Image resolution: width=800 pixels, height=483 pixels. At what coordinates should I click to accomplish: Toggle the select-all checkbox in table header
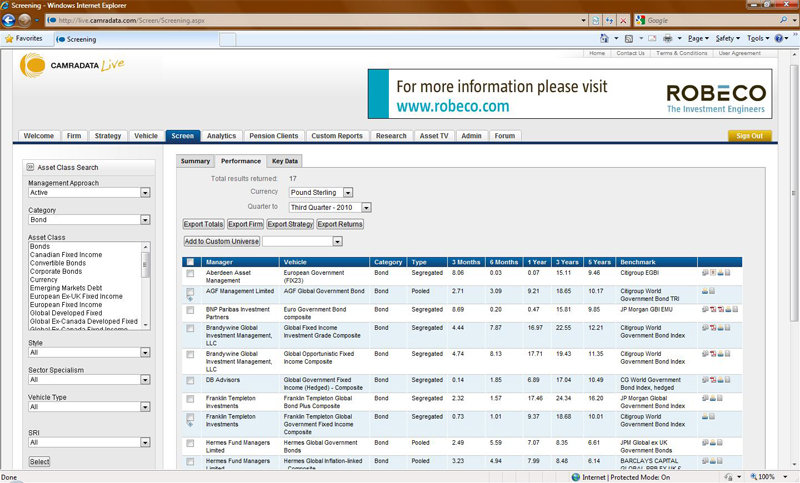point(190,262)
